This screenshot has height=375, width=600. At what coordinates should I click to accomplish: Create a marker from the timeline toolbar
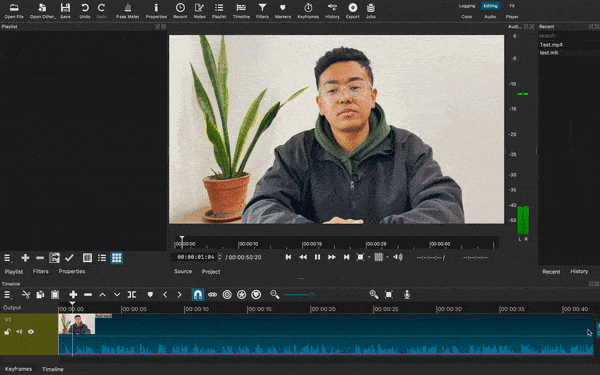pos(150,294)
